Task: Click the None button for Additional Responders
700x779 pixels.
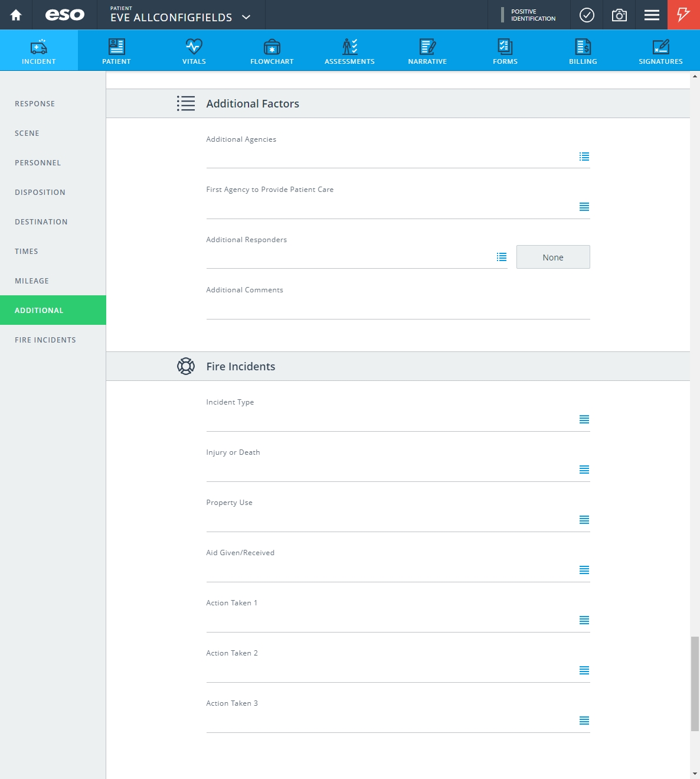Action: point(553,257)
